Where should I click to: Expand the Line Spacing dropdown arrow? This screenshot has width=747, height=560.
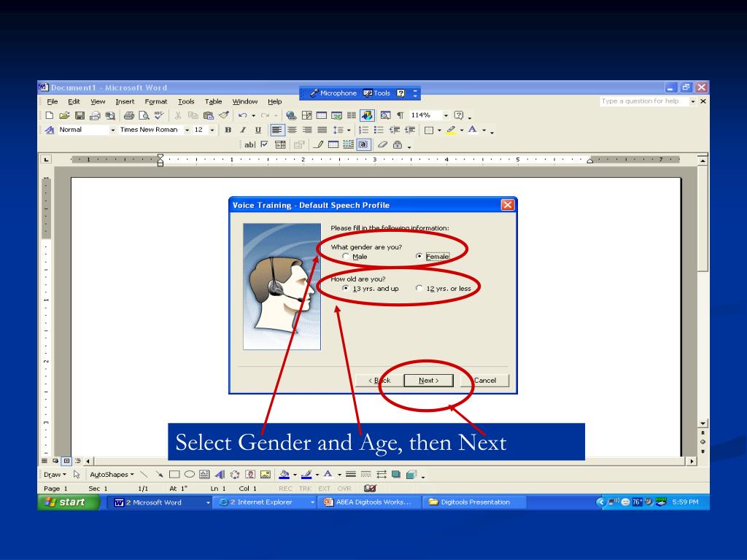coord(349,130)
